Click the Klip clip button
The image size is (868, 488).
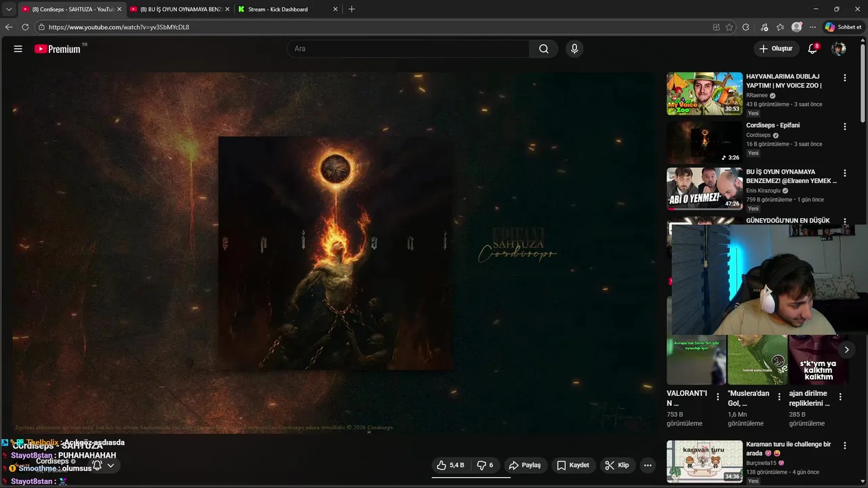click(x=617, y=465)
